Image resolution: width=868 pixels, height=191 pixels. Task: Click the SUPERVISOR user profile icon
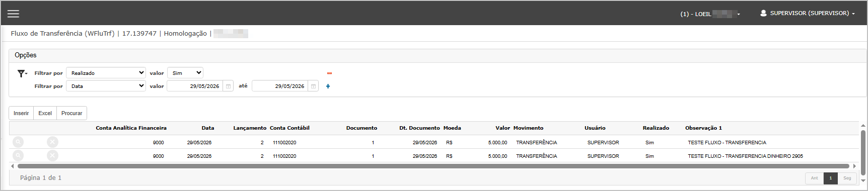pyautogui.click(x=763, y=13)
